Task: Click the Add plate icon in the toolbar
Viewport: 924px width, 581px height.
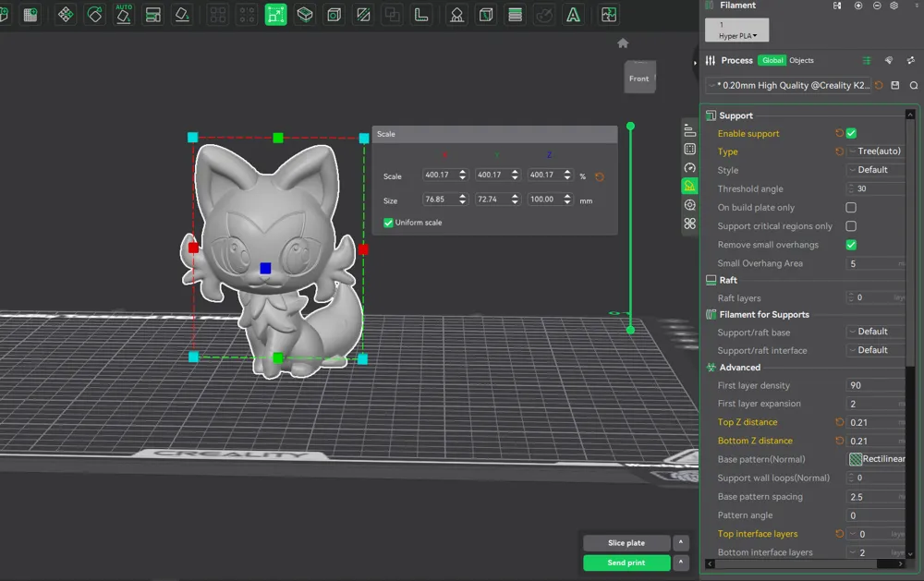Action: [30, 15]
